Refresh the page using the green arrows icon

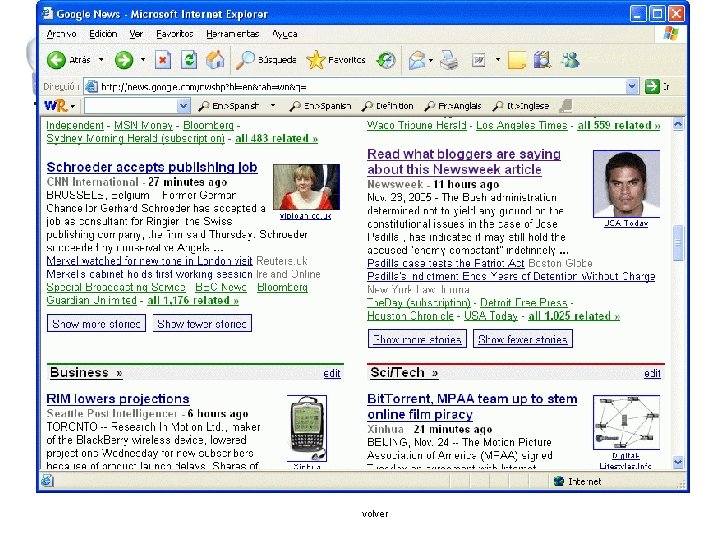[189, 60]
